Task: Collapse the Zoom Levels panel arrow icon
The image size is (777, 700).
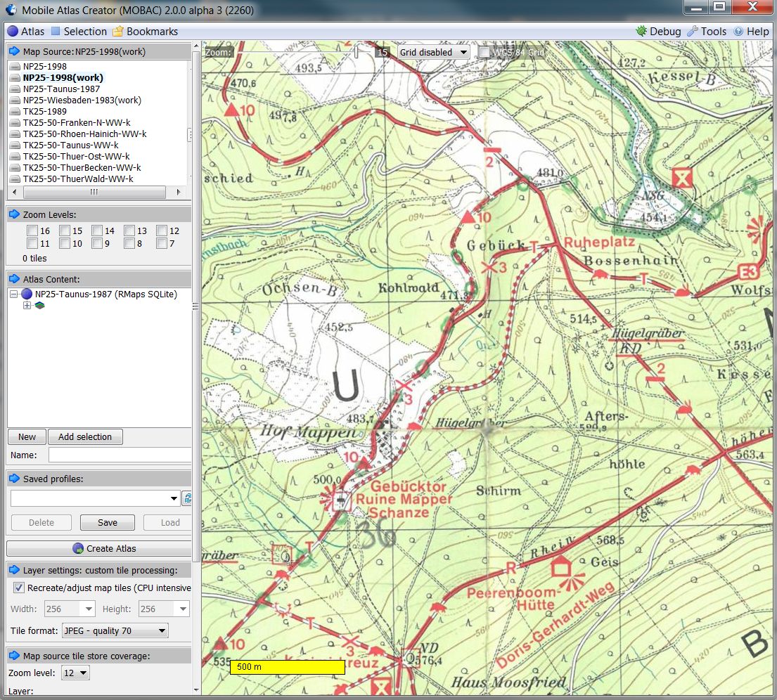Action: click(14, 214)
